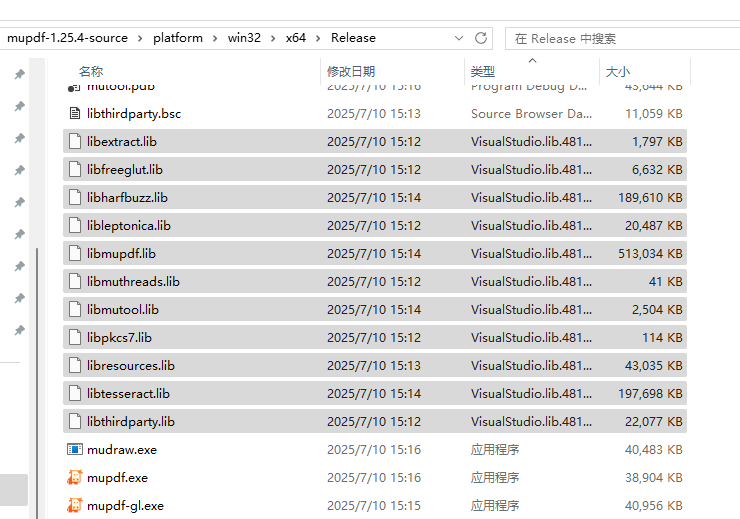Image resolution: width=740 pixels, height=519 pixels.
Task: Click the 38,904 KB size of mupdf.exe
Action: 654,477
